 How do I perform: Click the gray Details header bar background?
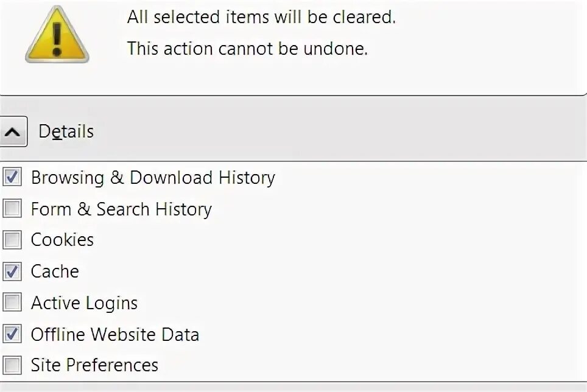coord(335,131)
